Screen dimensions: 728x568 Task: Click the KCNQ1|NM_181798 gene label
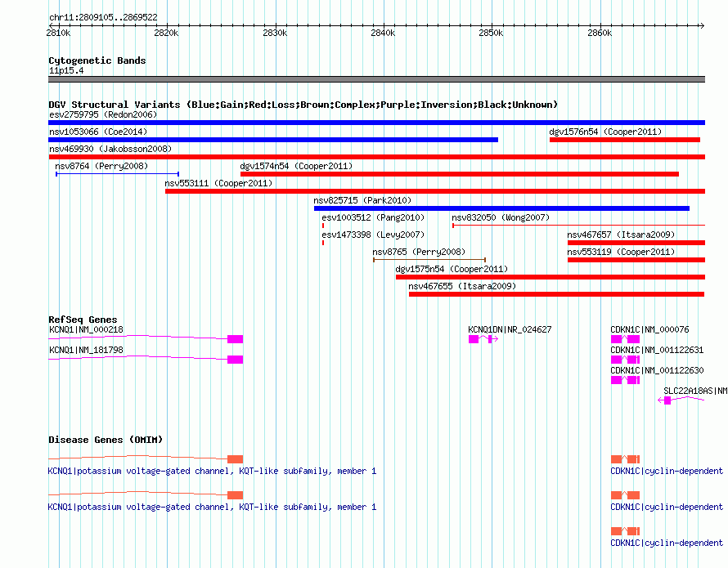click(x=87, y=350)
